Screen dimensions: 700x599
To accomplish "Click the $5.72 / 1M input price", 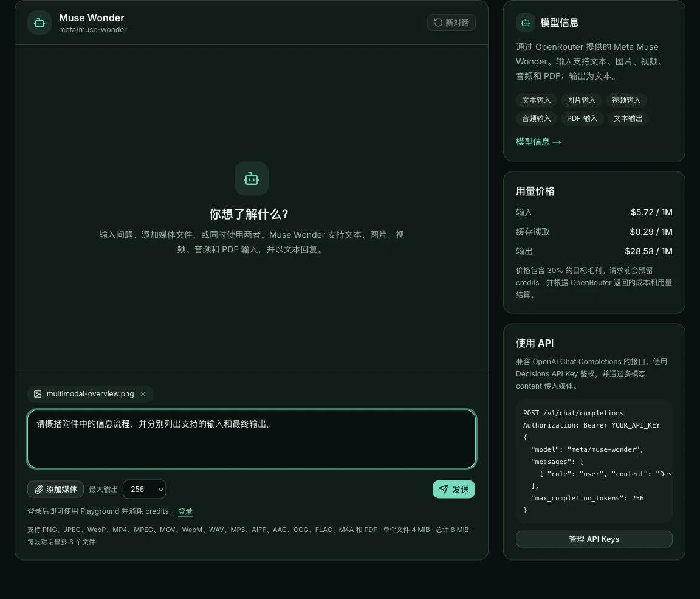I will pyautogui.click(x=651, y=212).
